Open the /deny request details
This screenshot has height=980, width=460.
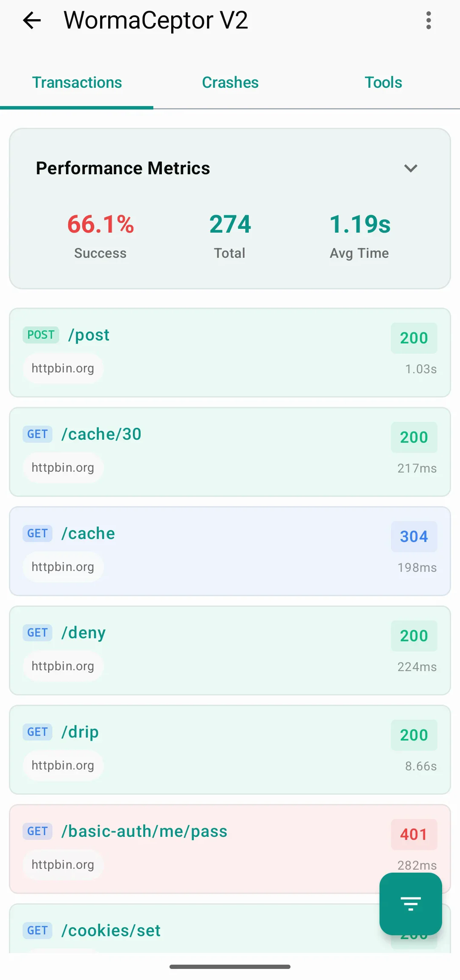230,650
